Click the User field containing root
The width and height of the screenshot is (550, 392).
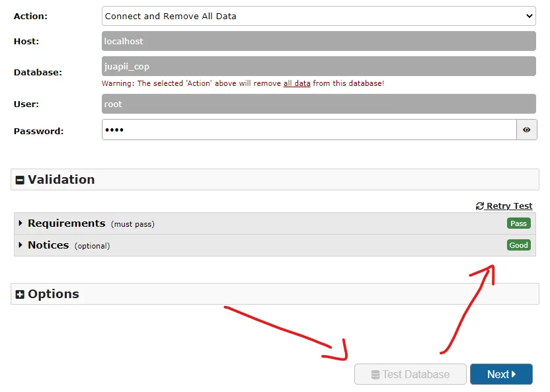[x=319, y=104]
